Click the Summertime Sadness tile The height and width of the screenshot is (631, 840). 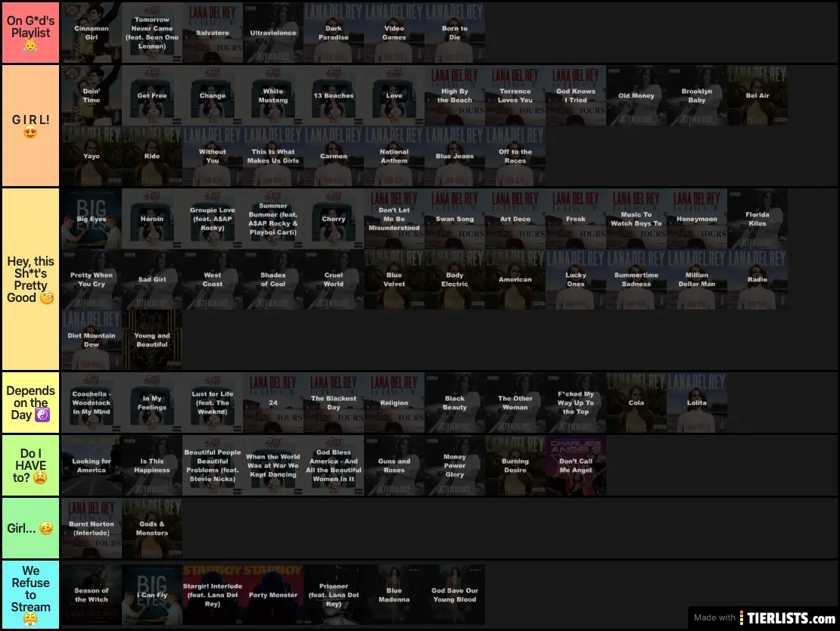pyautogui.click(x=636, y=279)
